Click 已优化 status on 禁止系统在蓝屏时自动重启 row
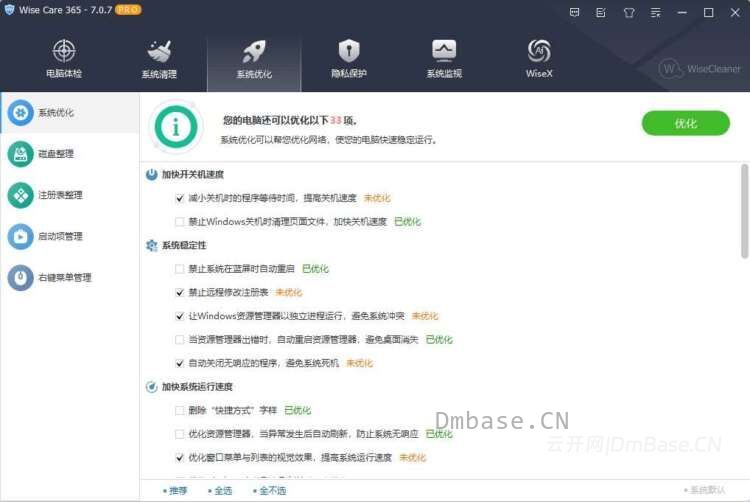The image size is (750, 502). point(316,269)
